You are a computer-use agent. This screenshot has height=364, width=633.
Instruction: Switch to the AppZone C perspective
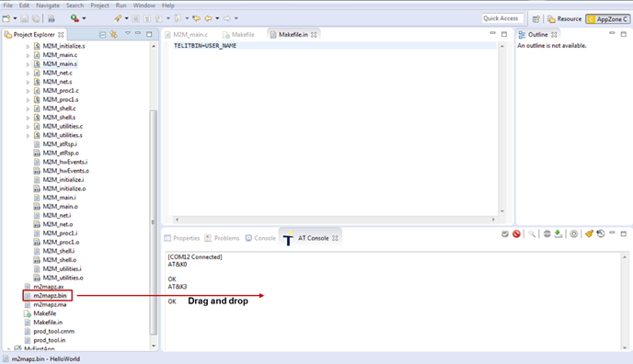pos(608,19)
